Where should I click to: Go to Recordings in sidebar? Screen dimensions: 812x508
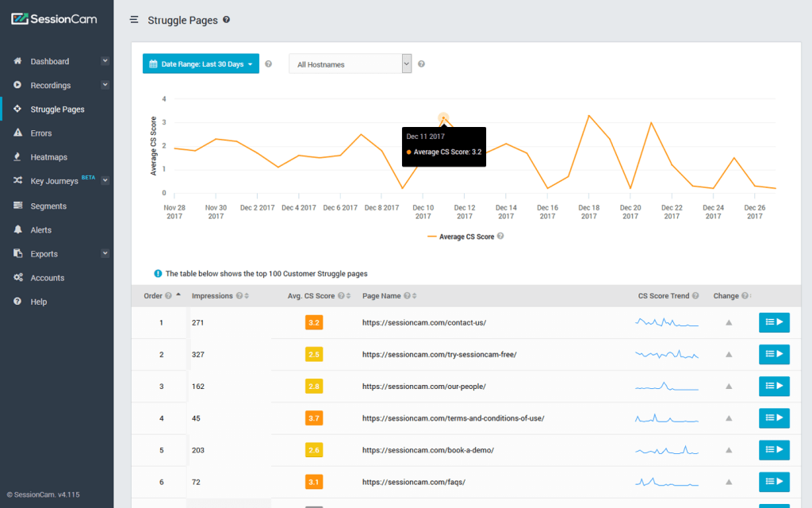[x=51, y=85]
